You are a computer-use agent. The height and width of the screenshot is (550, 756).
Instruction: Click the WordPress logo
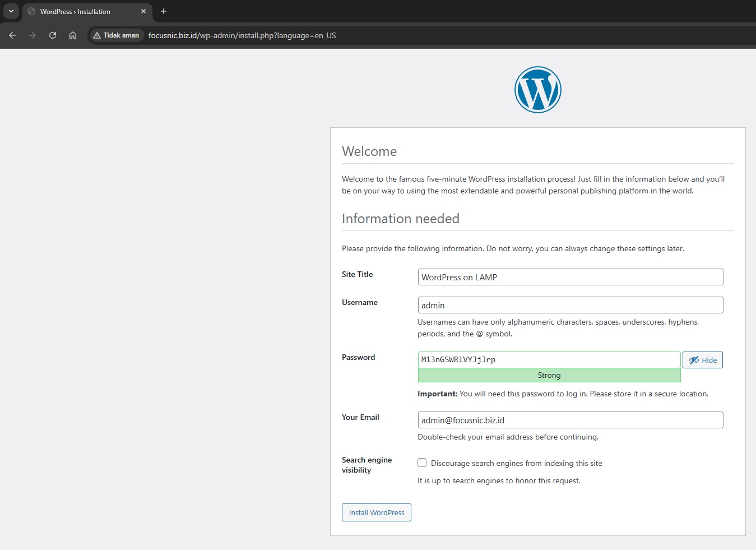click(537, 90)
